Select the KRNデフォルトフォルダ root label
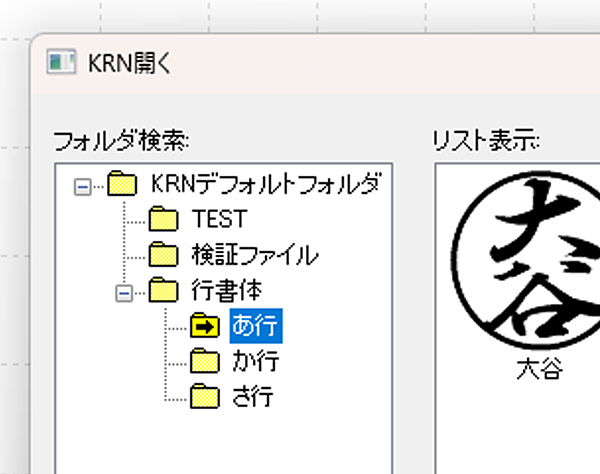Screen dimensions: 600x474 click(x=266, y=184)
